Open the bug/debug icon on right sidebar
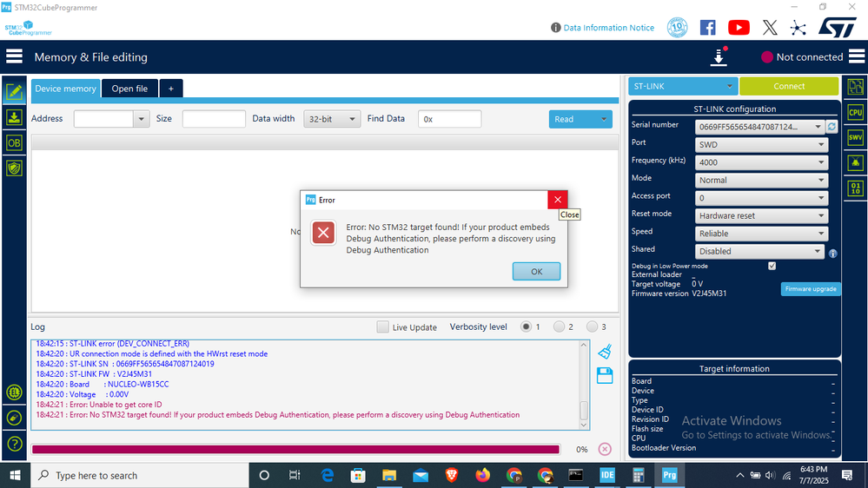Image resolution: width=868 pixels, height=488 pixels. (855, 163)
